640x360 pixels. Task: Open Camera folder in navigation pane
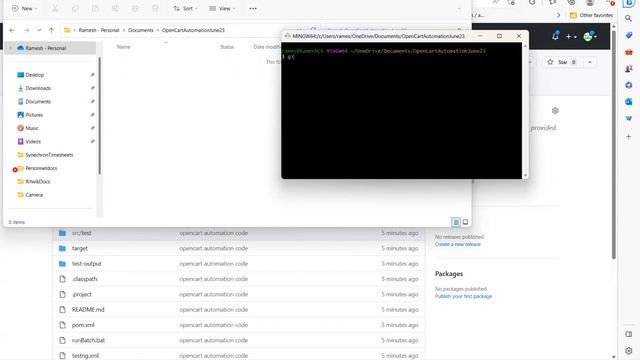click(33, 195)
